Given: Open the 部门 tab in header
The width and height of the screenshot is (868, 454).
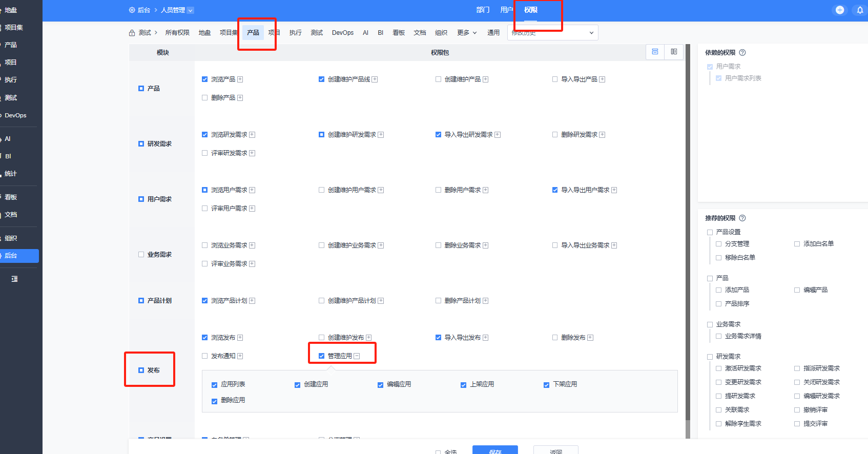Looking at the screenshot, I should click(483, 10).
